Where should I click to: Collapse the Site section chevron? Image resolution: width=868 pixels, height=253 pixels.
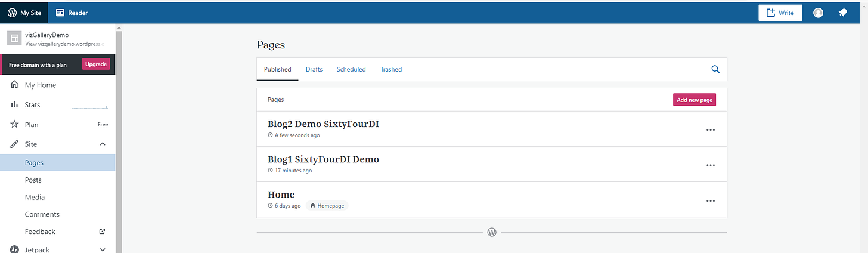(103, 144)
